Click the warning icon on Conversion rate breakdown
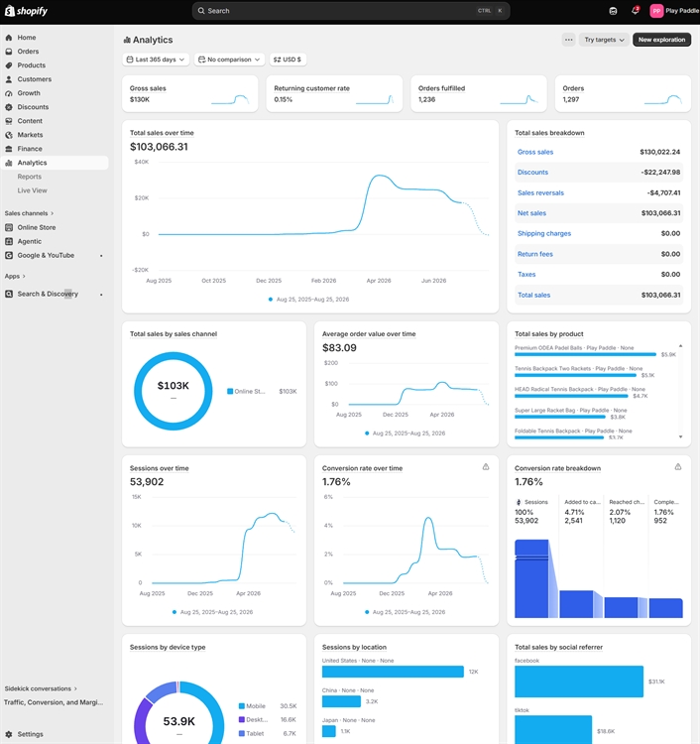The height and width of the screenshot is (744, 700). click(678, 467)
